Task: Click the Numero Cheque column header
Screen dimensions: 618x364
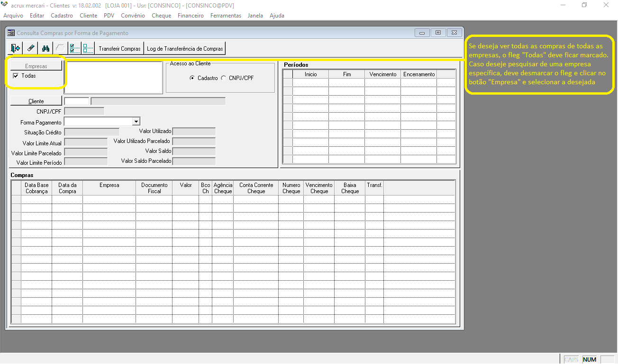Action: [x=291, y=188]
